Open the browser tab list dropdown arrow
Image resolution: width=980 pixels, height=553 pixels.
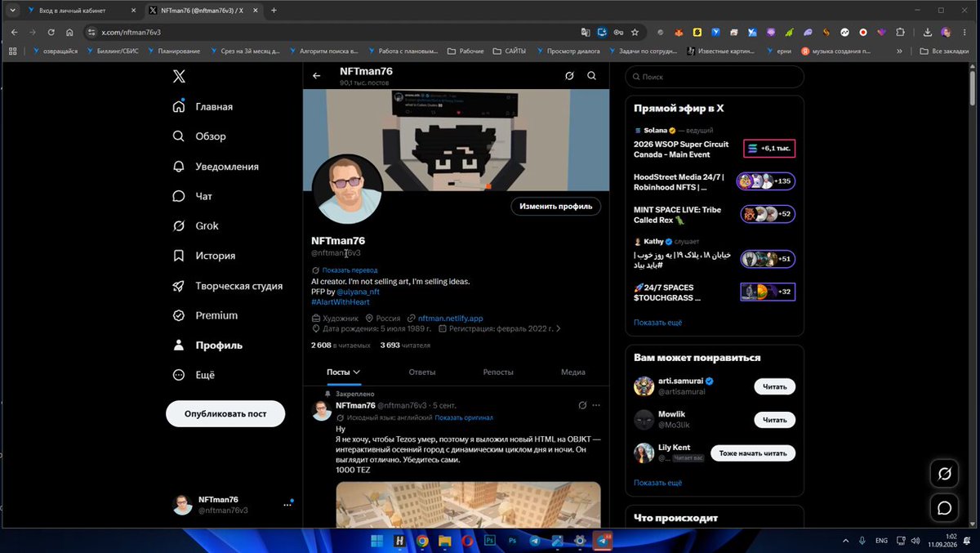point(12,11)
